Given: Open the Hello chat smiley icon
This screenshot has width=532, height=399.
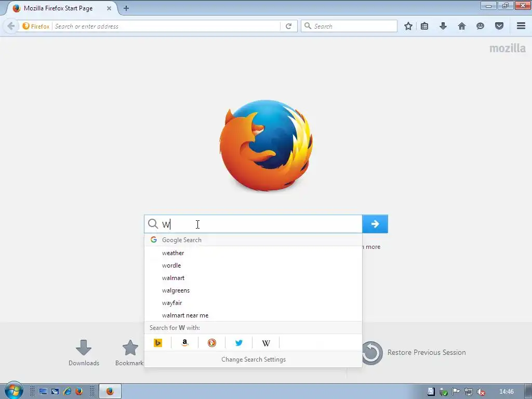Looking at the screenshot, I should [x=480, y=26].
